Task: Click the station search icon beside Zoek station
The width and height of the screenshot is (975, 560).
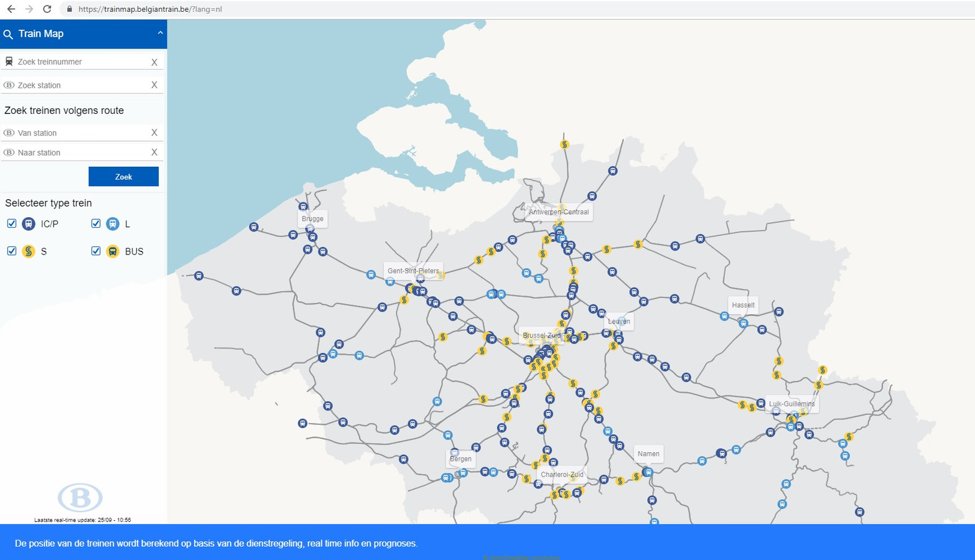Action: tap(9, 85)
